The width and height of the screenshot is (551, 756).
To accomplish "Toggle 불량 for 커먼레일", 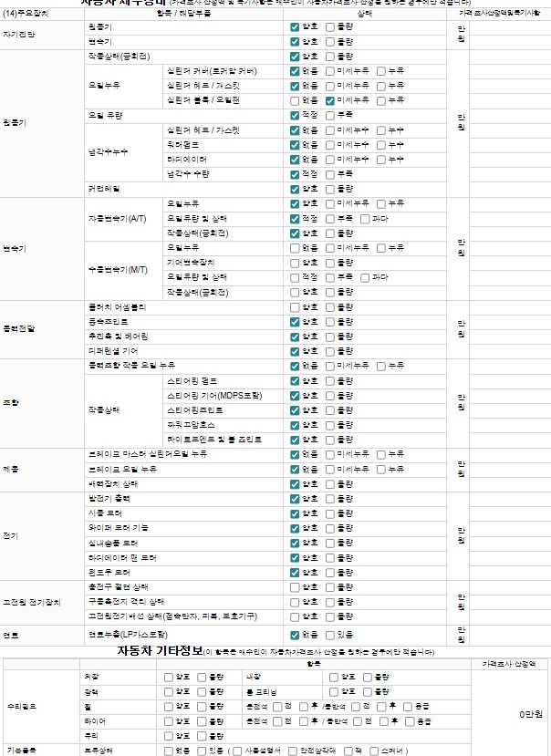I will (330, 190).
